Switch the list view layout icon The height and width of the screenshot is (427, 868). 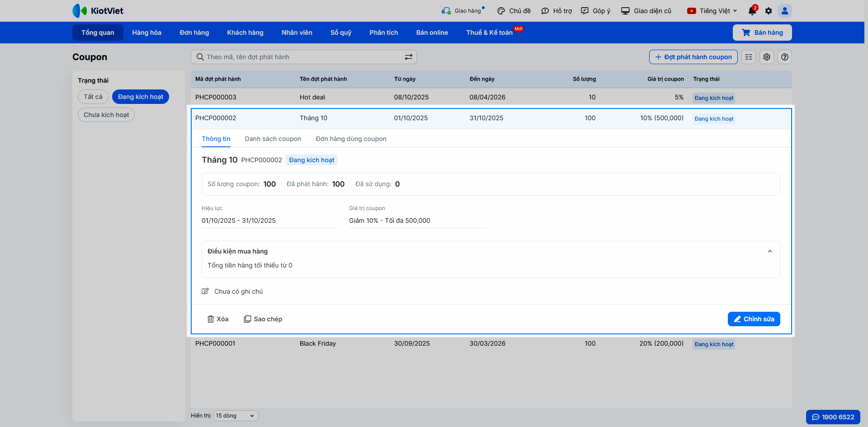point(749,57)
